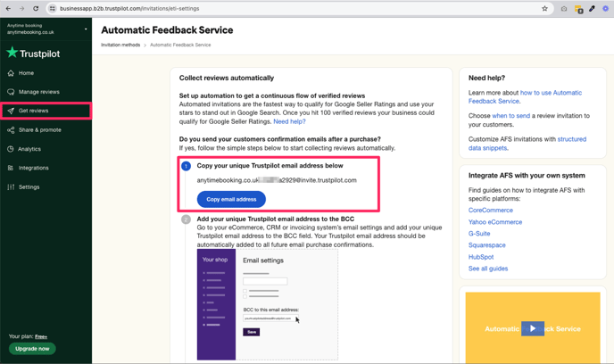Viewport: 614px width, 364px height.
Task: Open site information icon in address bar
Action: [x=53, y=8]
